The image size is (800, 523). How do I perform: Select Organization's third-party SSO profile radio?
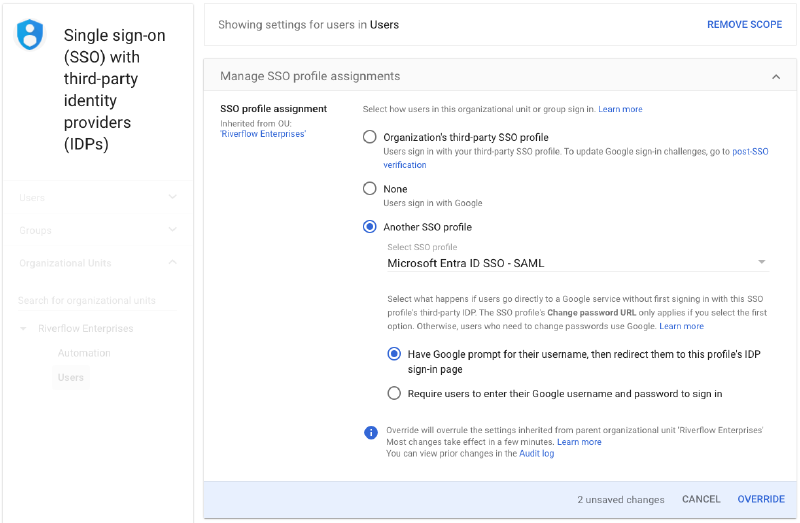pyautogui.click(x=369, y=137)
